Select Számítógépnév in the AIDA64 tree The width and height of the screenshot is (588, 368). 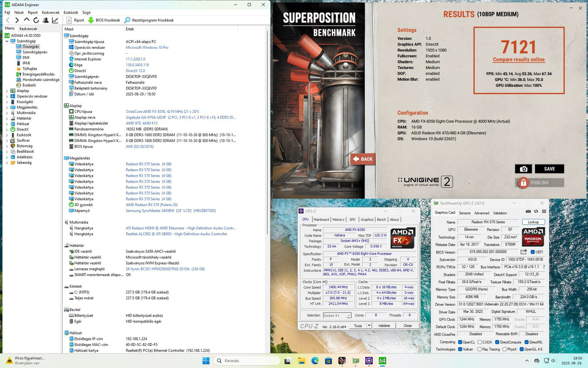[x=35, y=52]
